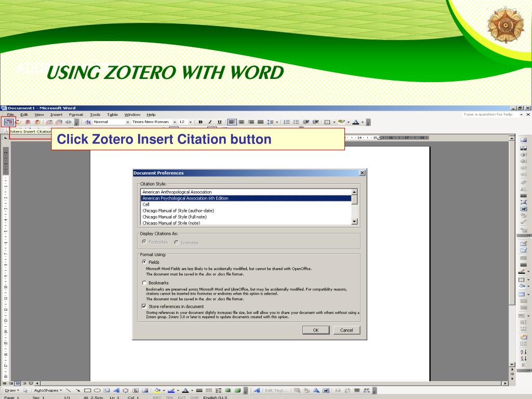Select Endnotes radio button
The image size is (532, 399).
[177, 242]
